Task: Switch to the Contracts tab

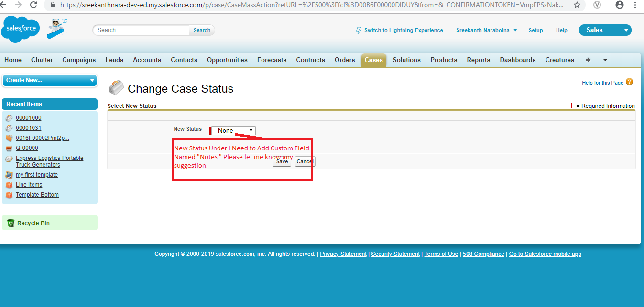Action: coord(310,60)
